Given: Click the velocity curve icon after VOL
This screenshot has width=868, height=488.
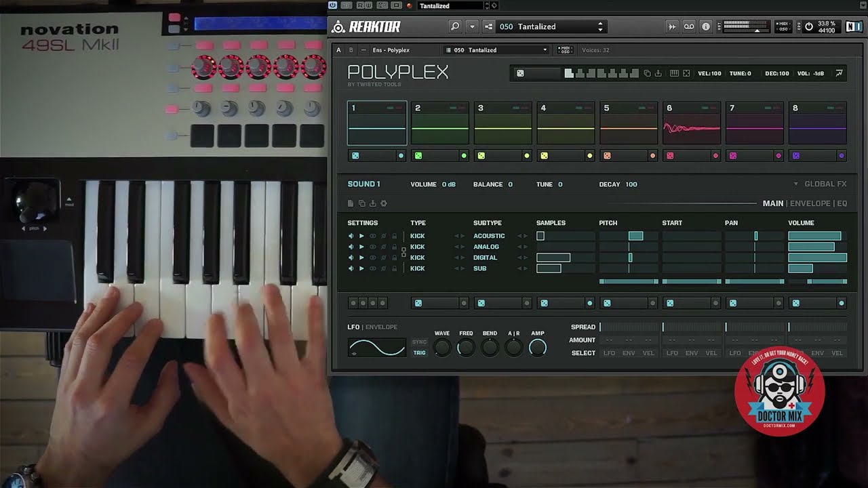Looking at the screenshot, I should 839,73.
